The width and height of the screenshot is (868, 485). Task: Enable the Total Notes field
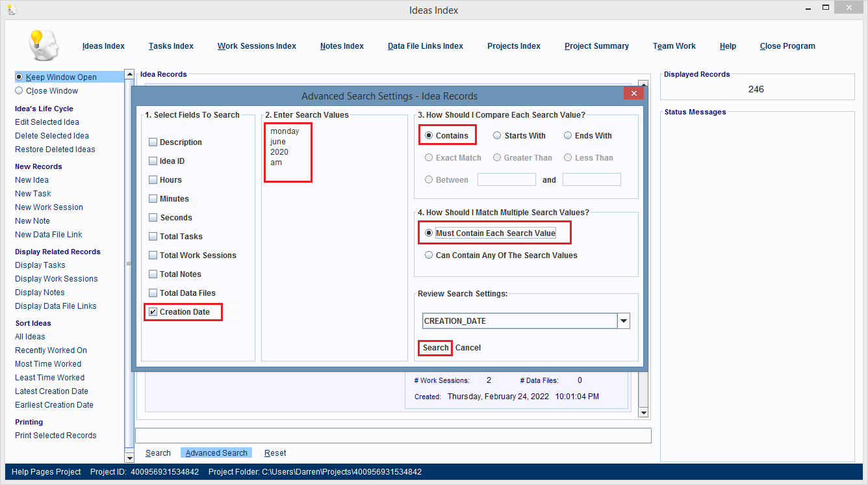(153, 274)
